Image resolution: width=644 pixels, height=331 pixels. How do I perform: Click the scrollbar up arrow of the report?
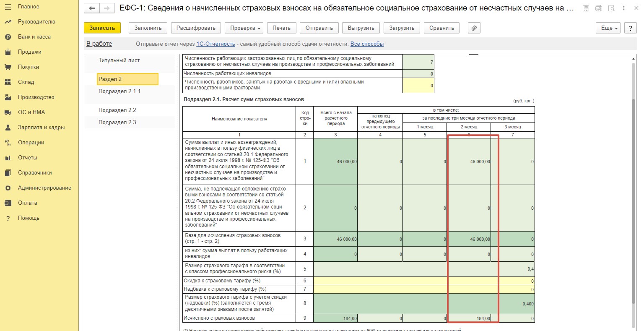pos(634,58)
